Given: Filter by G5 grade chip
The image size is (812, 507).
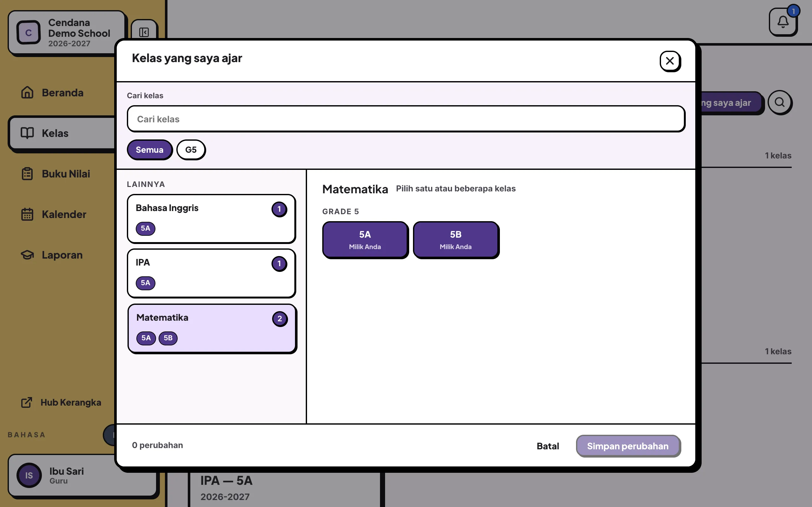Looking at the screenshot, I should [191, 150].
